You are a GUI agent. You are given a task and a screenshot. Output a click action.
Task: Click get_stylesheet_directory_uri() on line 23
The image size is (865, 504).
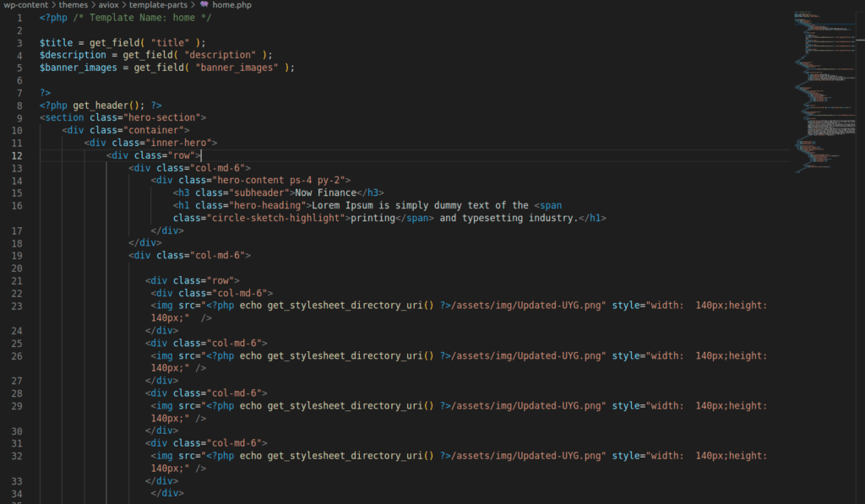[x=350, y=306]
